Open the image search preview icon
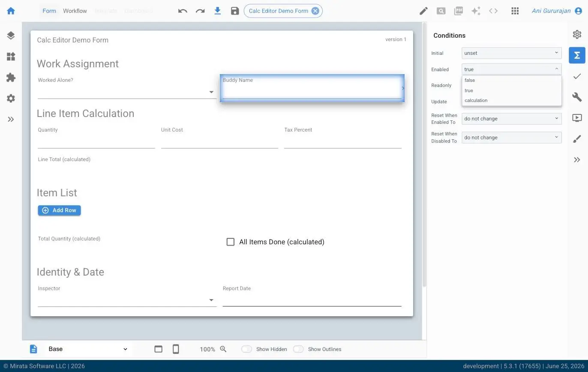The height and width of the screenshot is (372, 588). 441,11
